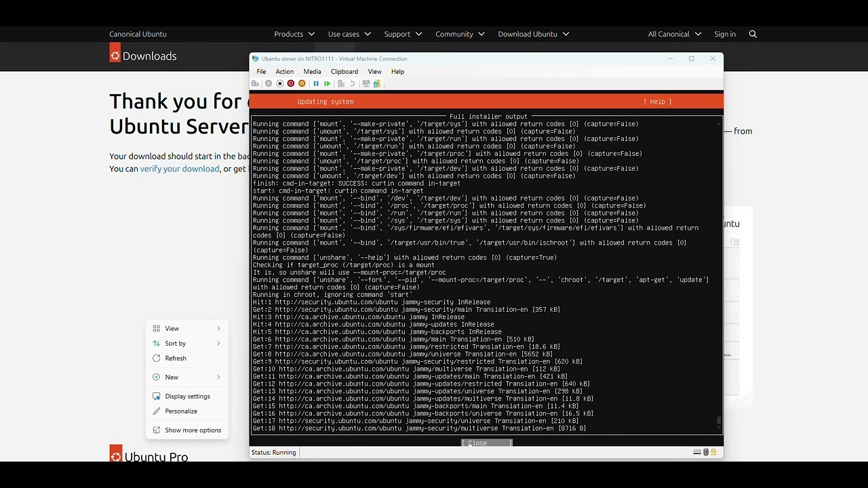Click the Share toolbar icon
This screenshot has width=868, height=488.
(377, 83)
